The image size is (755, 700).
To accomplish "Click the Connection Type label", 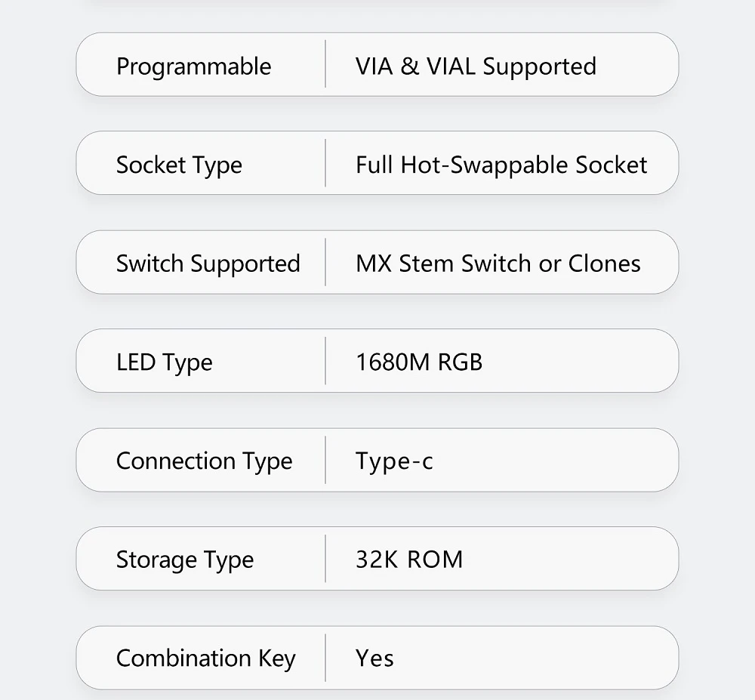I will pos(204,461).
